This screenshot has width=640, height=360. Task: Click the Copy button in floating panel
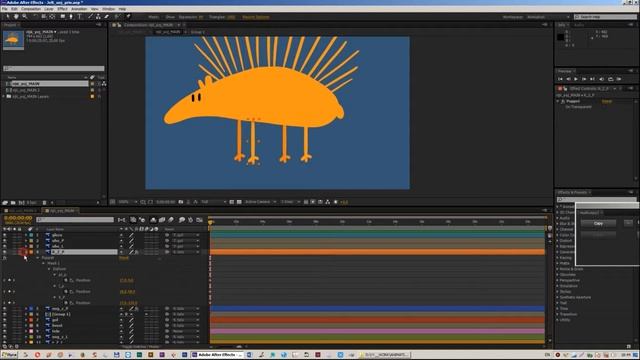coord(598,223)
